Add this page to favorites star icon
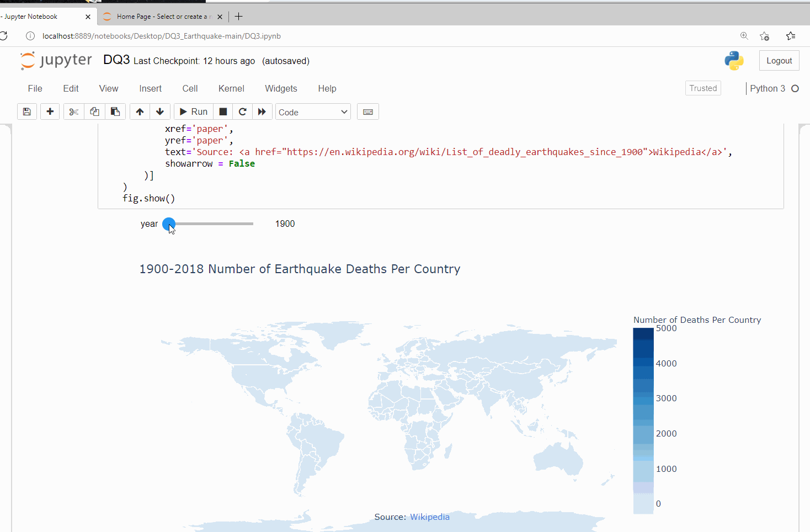The width and height of the screenshot is (810, 532). [x=764, y=36]
